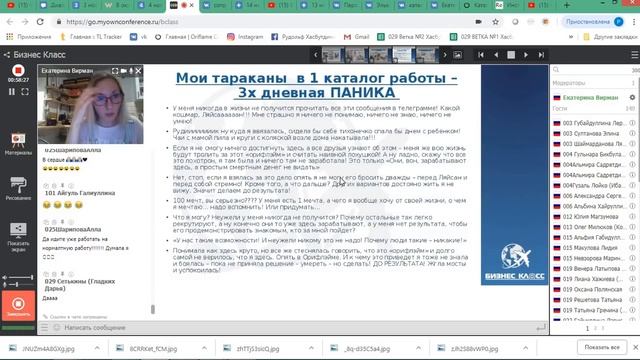Click chat scrollbar handle

point(153,309)
